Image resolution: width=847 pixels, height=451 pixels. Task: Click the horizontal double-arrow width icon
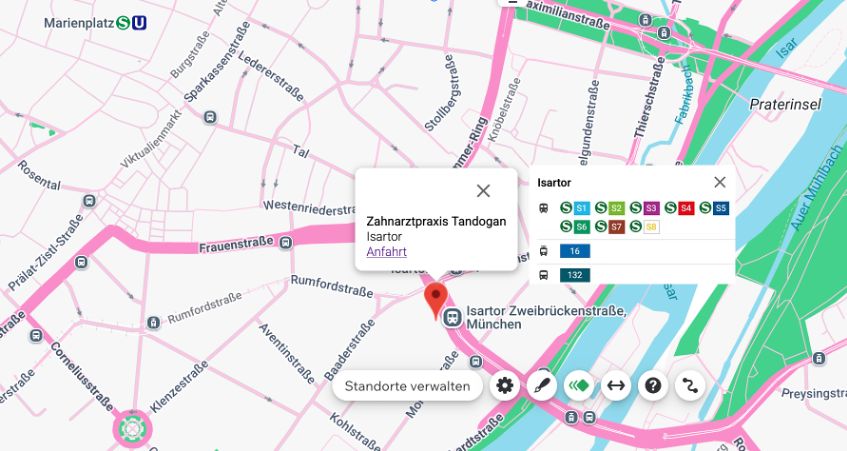(616, 386)
